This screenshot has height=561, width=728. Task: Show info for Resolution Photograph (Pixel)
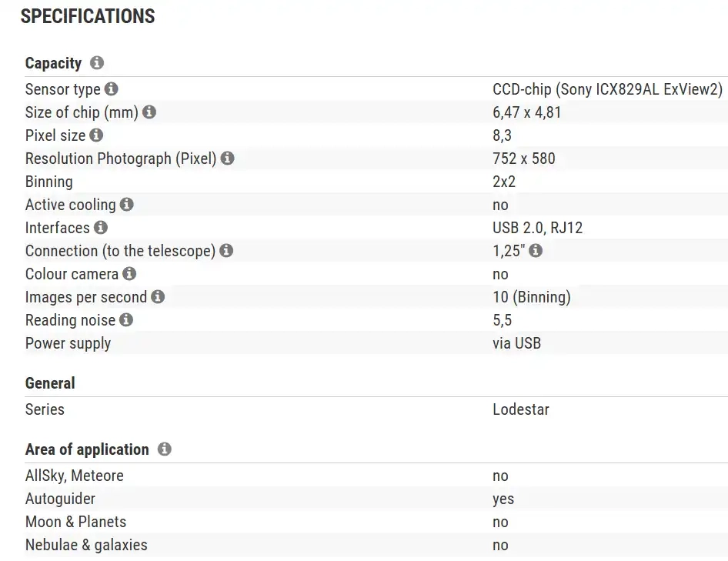[x=228, y=159]
